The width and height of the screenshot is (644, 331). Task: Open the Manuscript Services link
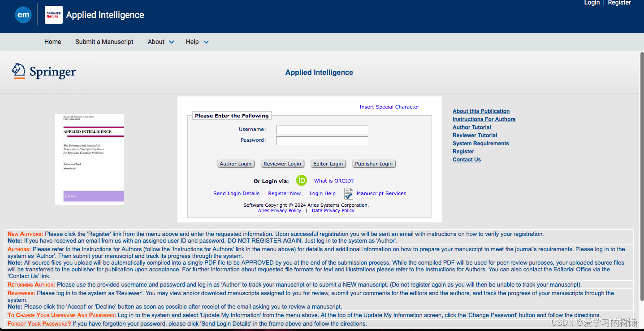pos(381,193)
